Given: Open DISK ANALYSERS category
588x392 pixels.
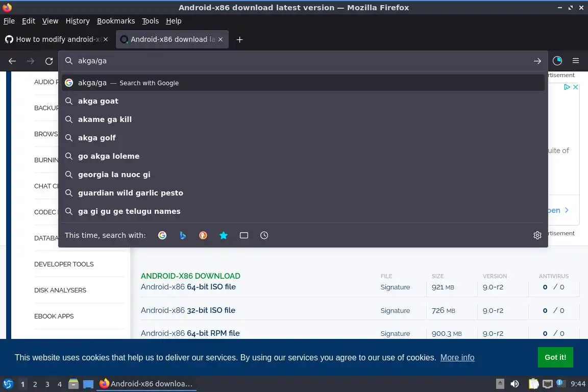Looking at the screenshot, I should click(60, 290).
